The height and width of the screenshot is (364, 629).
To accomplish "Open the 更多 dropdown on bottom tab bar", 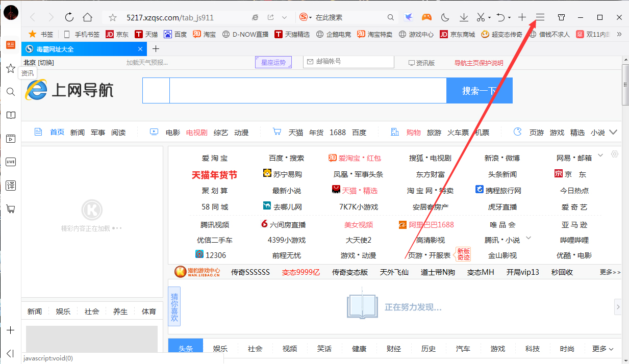I will [x=601, y=349].
